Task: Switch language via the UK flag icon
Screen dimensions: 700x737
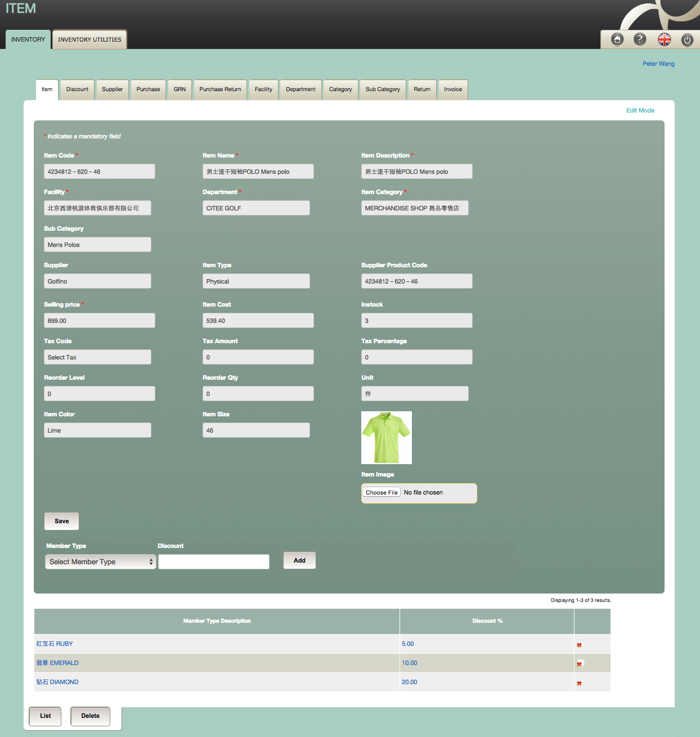Action: coord(664,39)
